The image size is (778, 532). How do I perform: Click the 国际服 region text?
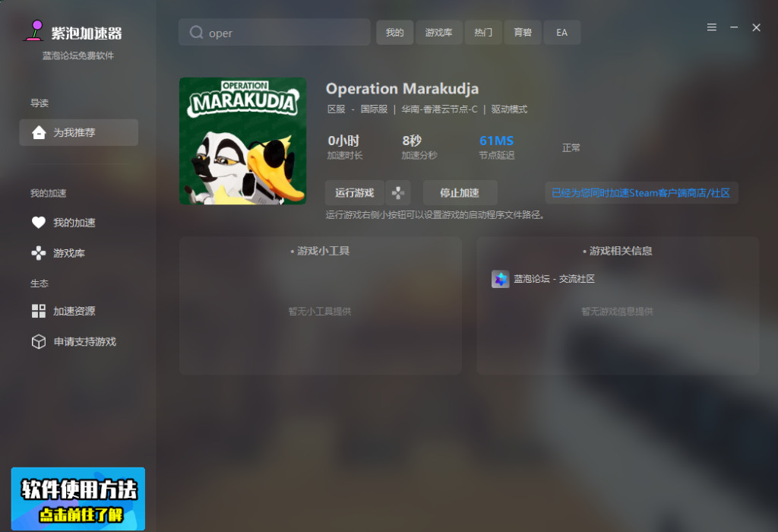374,109
